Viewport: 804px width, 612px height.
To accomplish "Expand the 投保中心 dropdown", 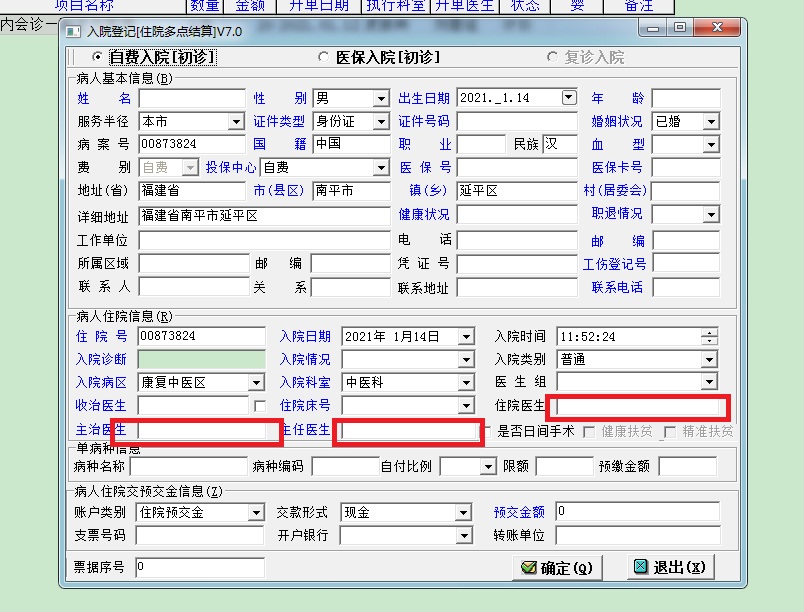I will pos(381,168).
